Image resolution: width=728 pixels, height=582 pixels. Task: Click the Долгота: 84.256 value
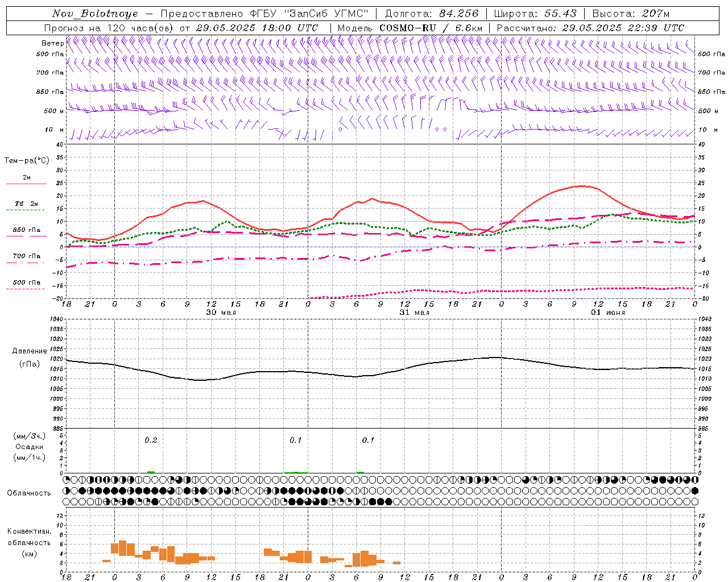click(431, 14)
